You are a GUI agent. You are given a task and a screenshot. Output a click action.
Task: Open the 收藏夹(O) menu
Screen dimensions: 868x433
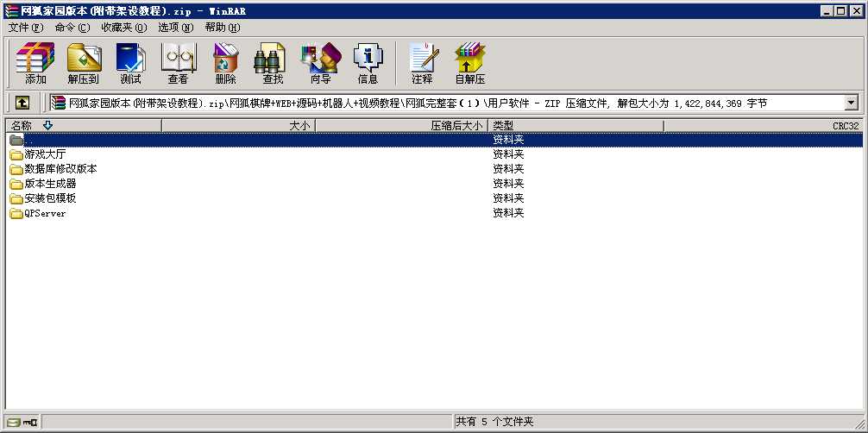[x=124, y=27]
